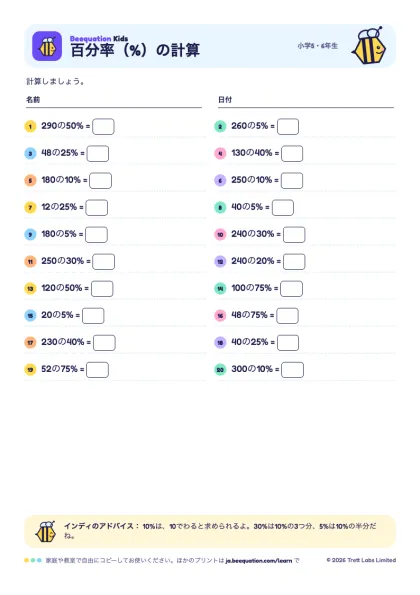Click the purple number 18 circle badge
This screenshot has height=595, width=420.
[220, 343]
